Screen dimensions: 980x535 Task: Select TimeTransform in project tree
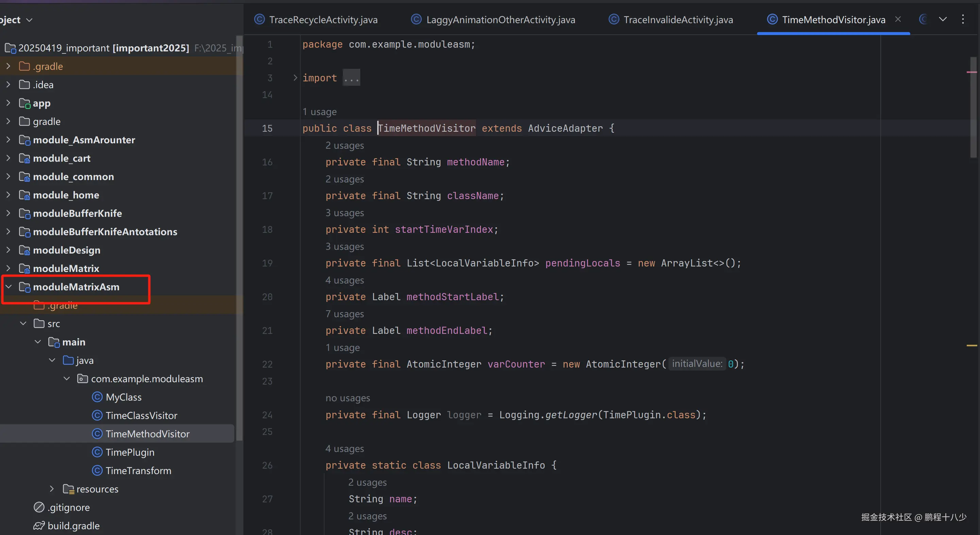click(x=138, y=471)
